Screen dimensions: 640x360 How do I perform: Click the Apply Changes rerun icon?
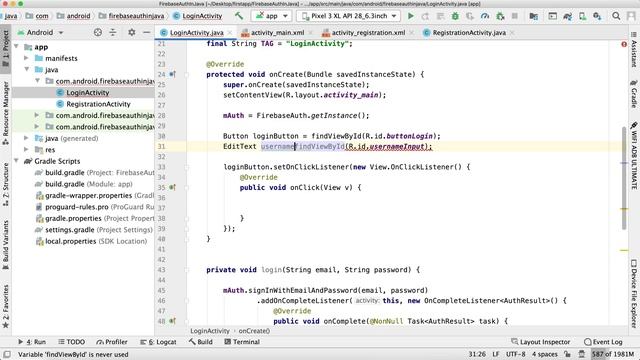425,16
